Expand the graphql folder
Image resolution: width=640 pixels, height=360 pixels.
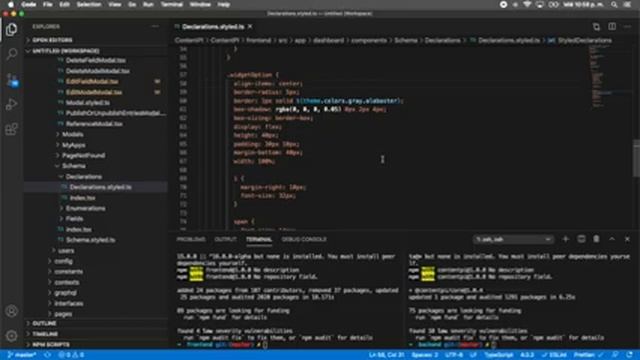pos(65,293)
